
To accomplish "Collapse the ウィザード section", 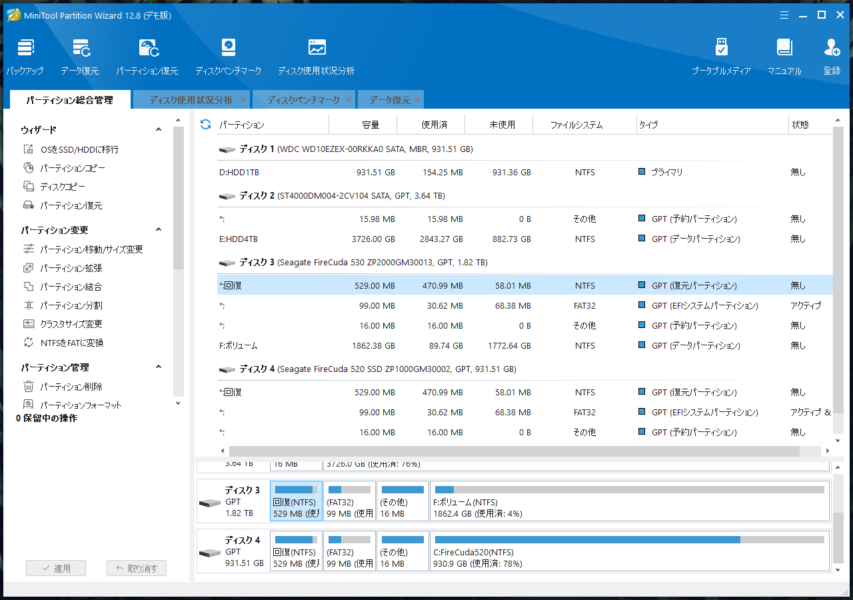I will coord(158,129).
